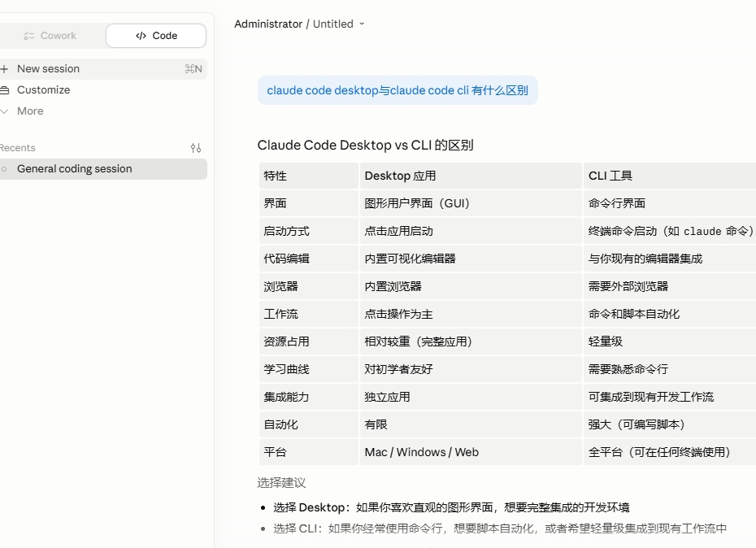Click the '平台' row label
The height and width of the screenshot is (548, 756).
[x=309, y=453]
